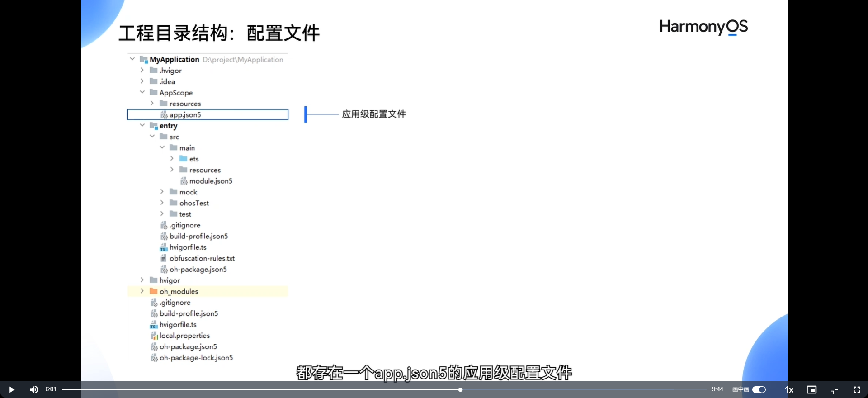Click the src folder icon

[x=164, y=136]
